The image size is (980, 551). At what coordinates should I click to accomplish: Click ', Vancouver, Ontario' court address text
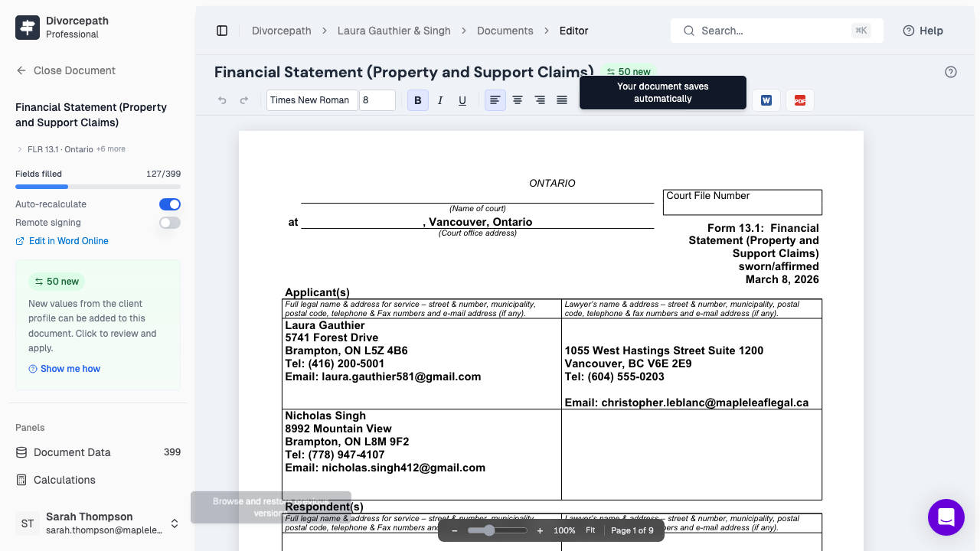tap(478, 222)
